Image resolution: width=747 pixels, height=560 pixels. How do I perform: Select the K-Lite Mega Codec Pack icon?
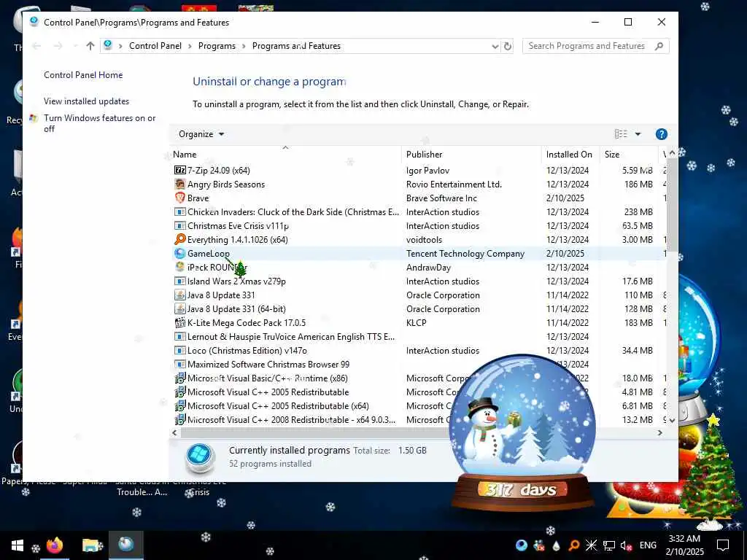[179, 323]
